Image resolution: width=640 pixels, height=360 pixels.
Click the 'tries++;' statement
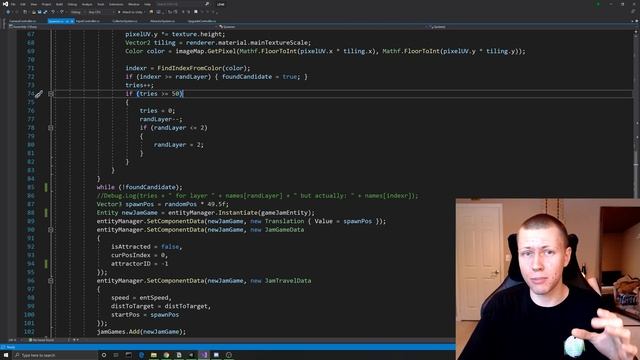[x=140, y=85]
